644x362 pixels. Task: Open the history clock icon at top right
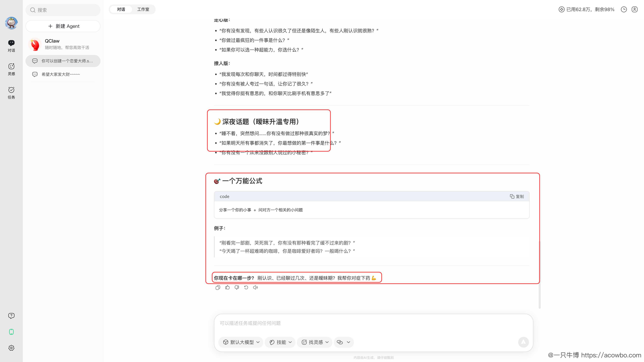click(624, 10)
